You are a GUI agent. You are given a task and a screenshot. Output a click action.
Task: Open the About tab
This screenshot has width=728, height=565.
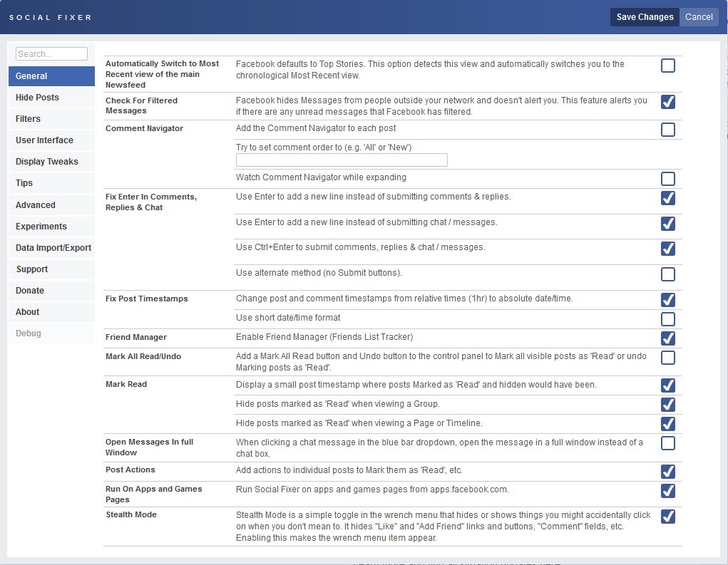pyautogui.click(x=51, y=312)
